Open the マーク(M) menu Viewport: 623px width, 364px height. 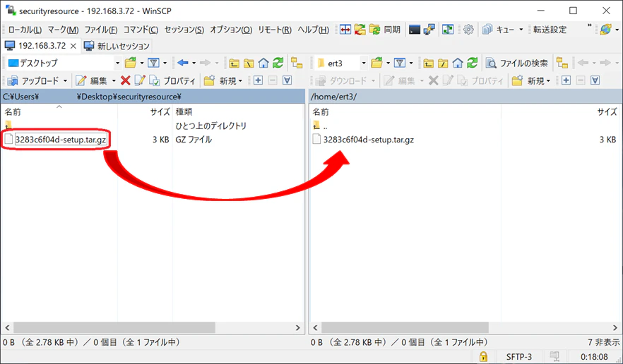pos(63,30)
